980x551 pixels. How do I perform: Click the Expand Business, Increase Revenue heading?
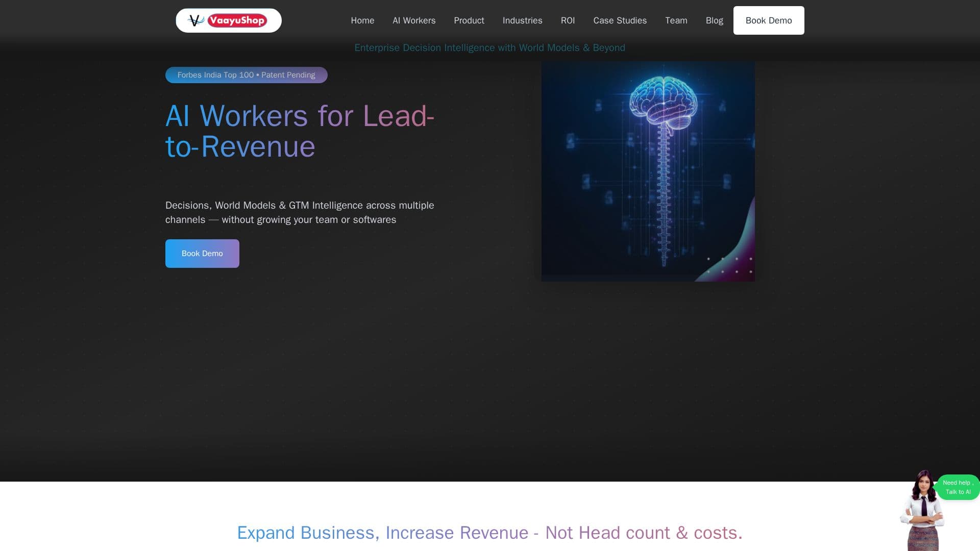coord(489,533)
